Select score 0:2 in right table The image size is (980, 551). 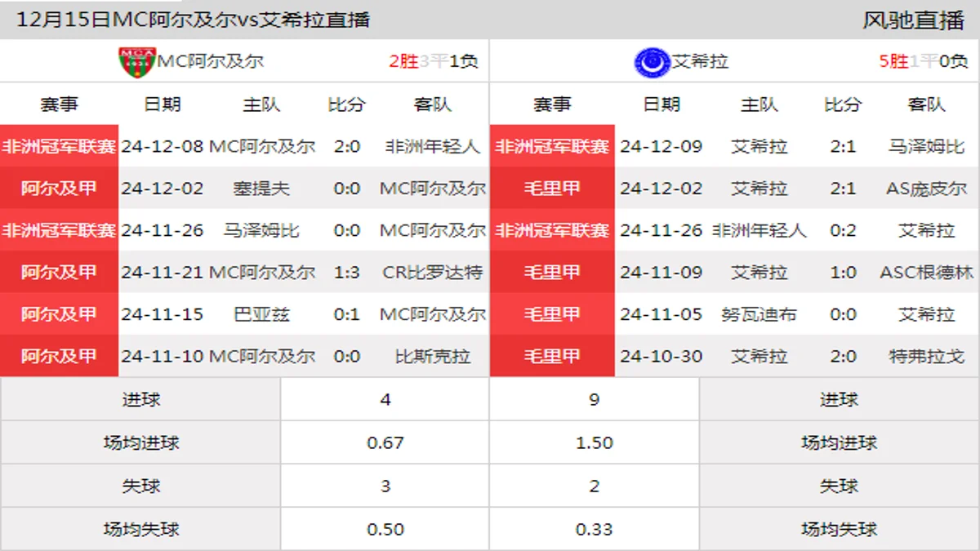844,231
